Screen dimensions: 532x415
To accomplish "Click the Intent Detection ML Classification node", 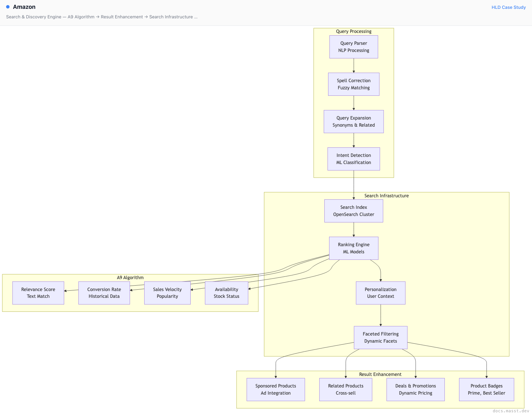I will point(354,159).
